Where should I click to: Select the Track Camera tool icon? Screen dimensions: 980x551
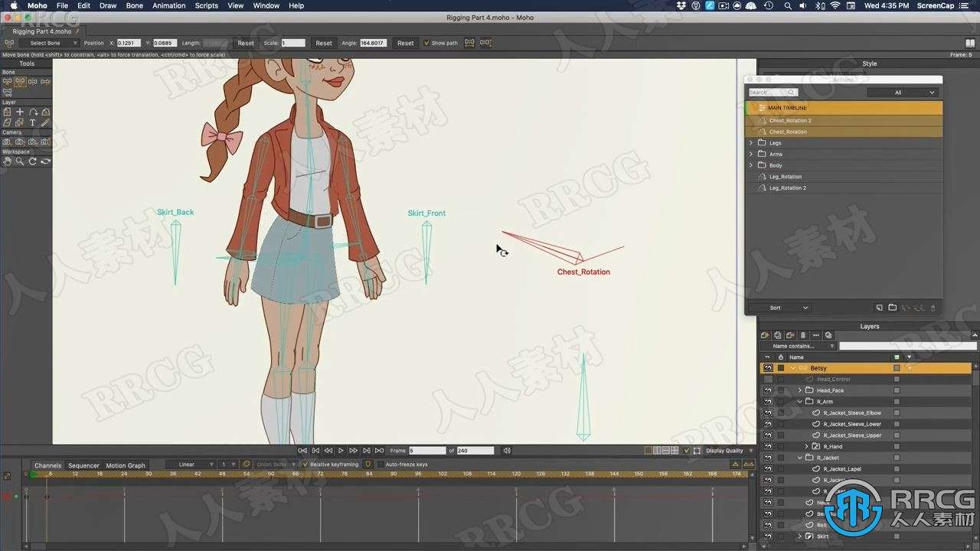[7, 142]
